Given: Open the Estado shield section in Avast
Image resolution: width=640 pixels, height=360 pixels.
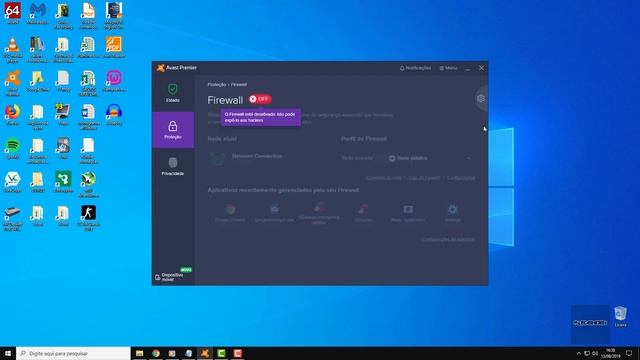Looking at the screenshot, I should (173, 93).
